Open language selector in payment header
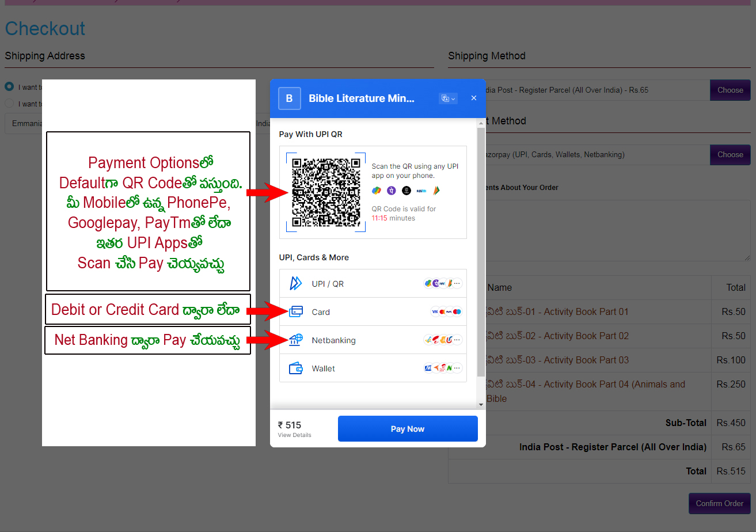756x532 pixels. 448,98
